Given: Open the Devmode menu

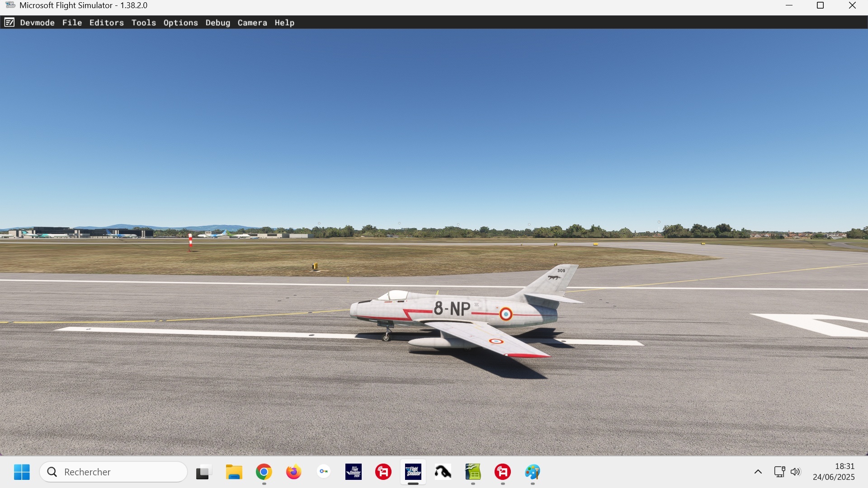Looking at the screenshot, I should (x=37, y=23).
